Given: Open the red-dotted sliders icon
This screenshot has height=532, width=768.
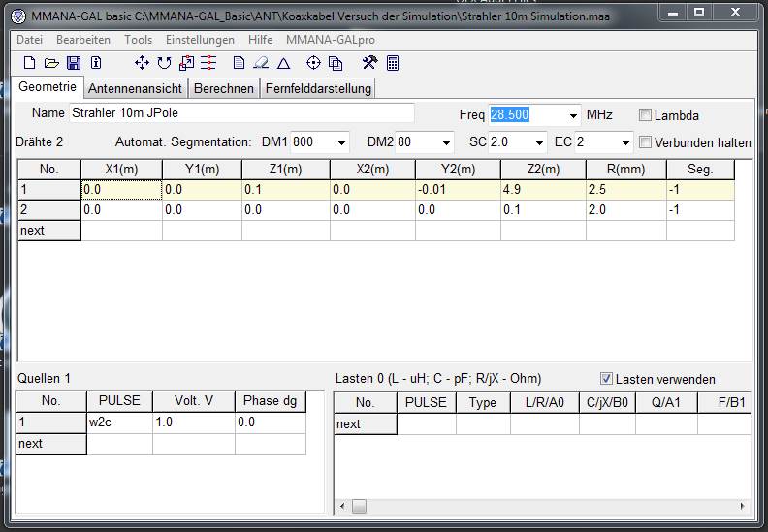Looking at the screenshot, I should point(208,63).
